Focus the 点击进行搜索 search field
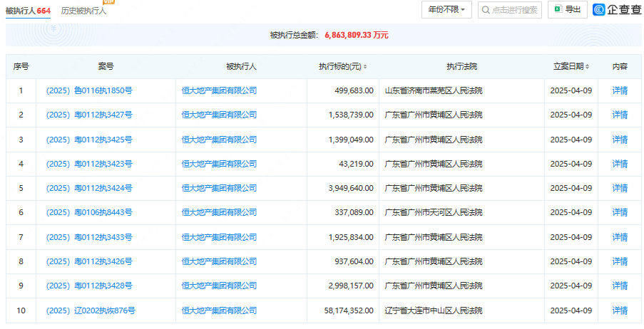644x329 pixels. tap(513, 10)
